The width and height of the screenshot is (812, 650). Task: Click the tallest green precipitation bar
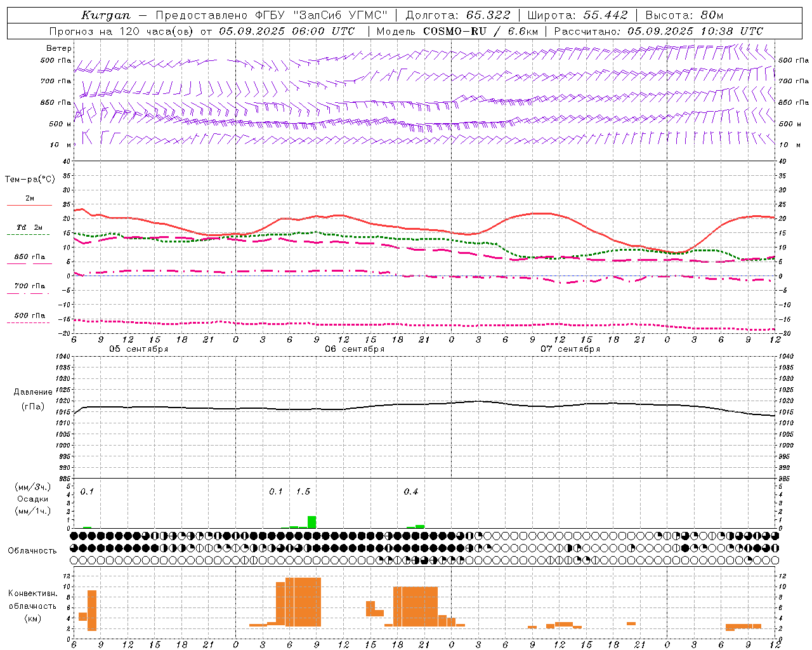click(x=311, y=522)
